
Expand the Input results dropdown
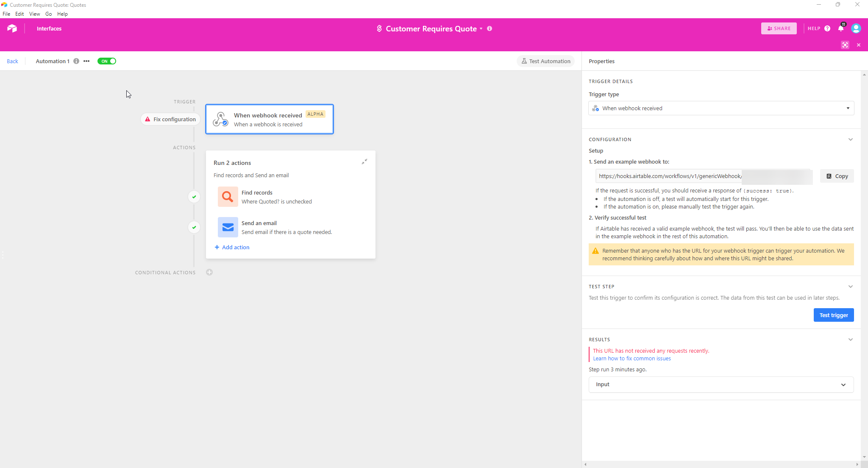pos(721,384)
